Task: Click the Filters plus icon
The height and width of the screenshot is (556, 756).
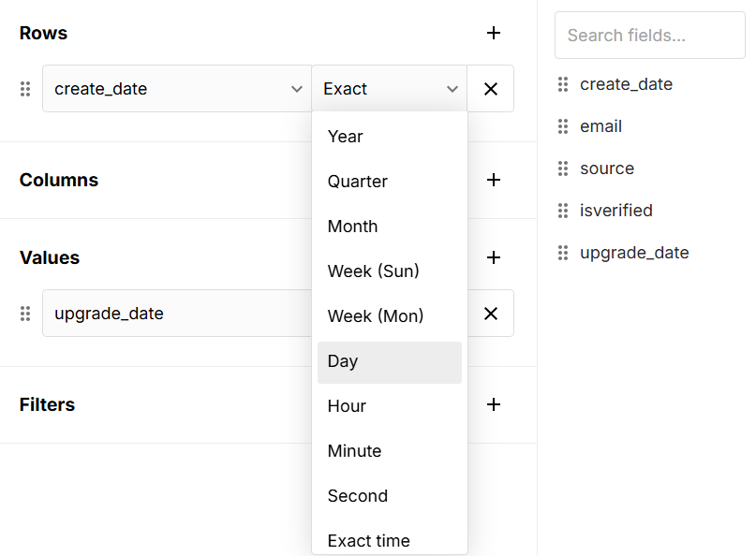Action: [x=494, y=404]
